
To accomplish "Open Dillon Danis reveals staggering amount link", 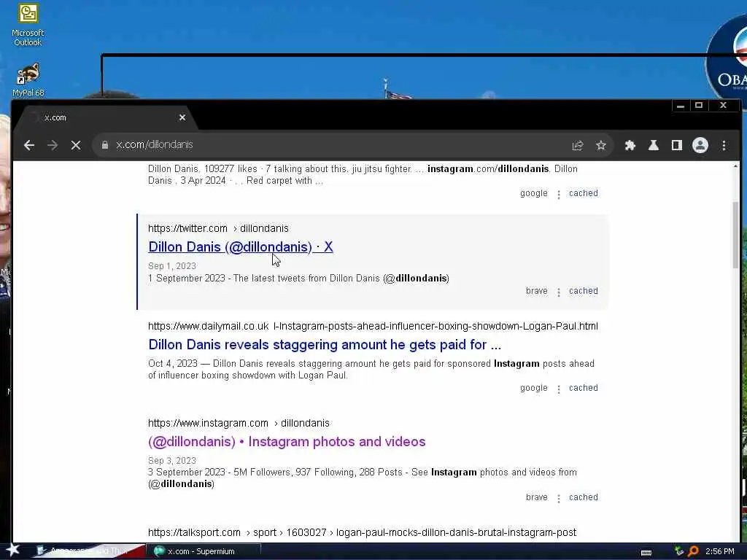I will pos(325,344).
